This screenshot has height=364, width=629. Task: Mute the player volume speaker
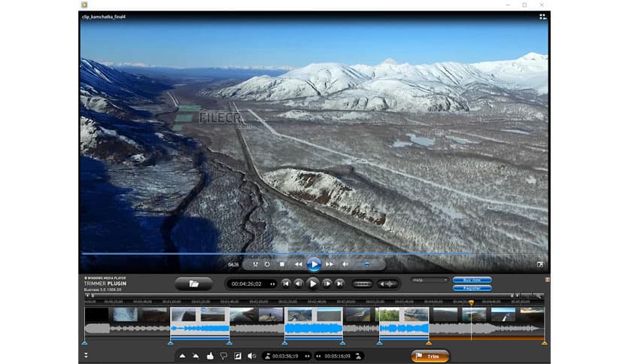(x=345, y=265)
